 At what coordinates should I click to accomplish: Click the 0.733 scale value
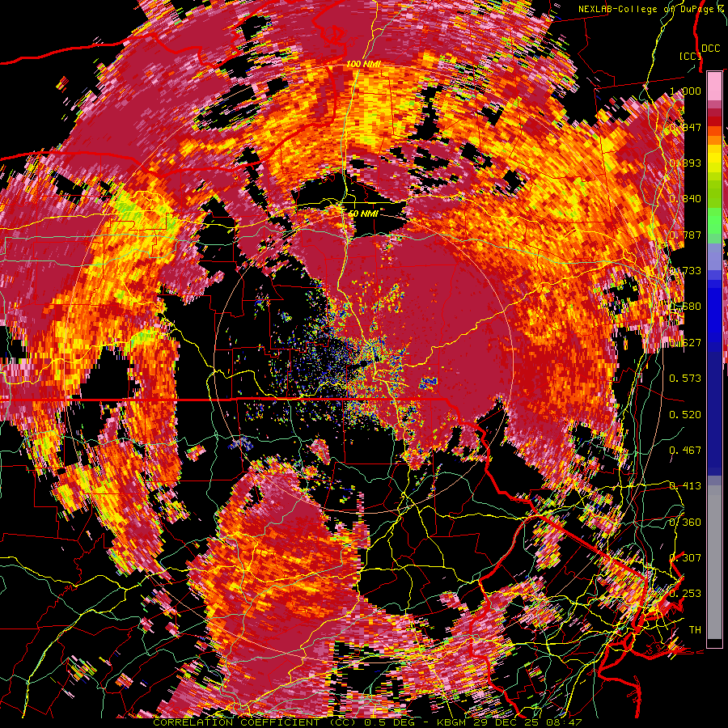tap(685, 271)
